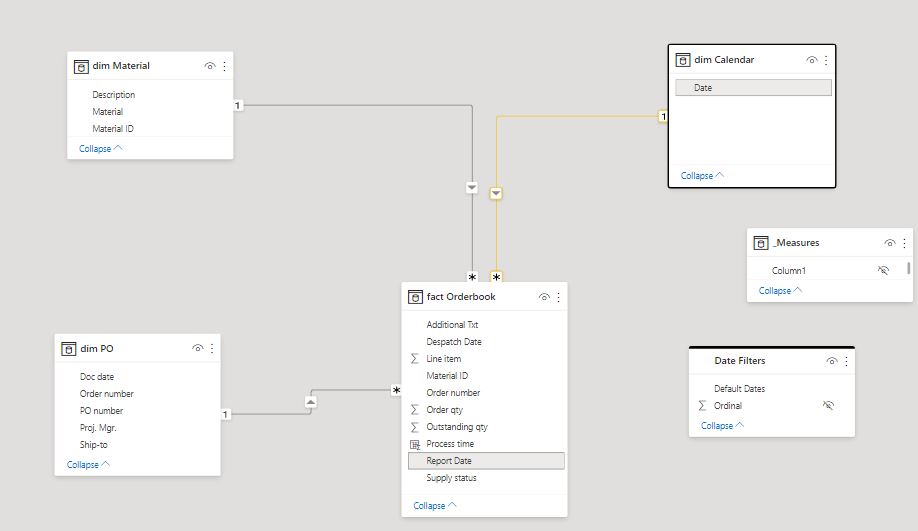Select the Material-to-Orderbook relationship direction arrow
918x531 pixels.
(x=472, y=188)
